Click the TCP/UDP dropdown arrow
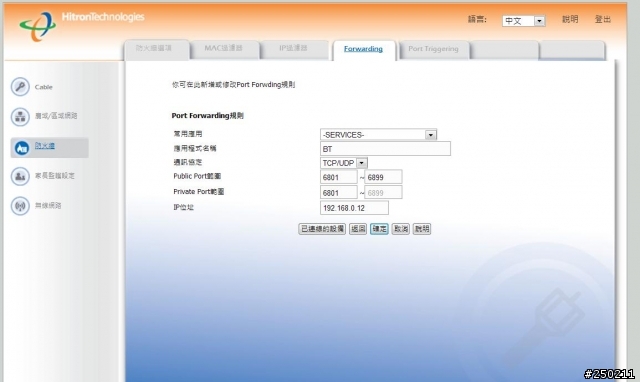 362,163
